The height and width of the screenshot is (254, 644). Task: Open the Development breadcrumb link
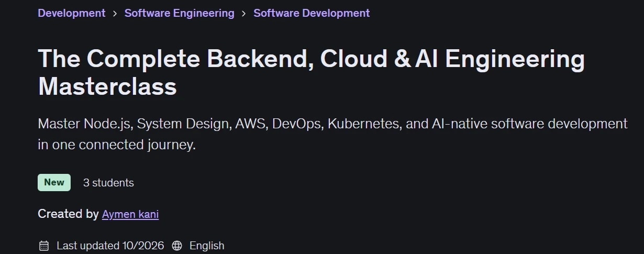72,13
